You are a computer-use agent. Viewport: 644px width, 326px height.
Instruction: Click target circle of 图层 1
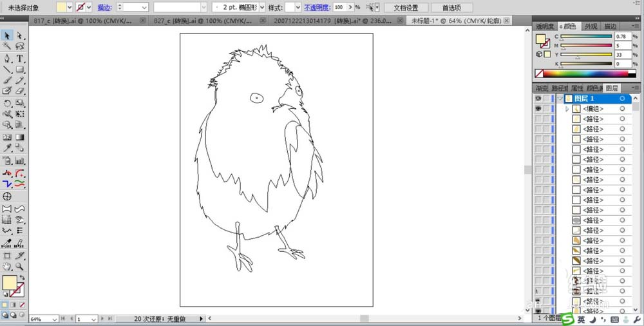[622, 99]
